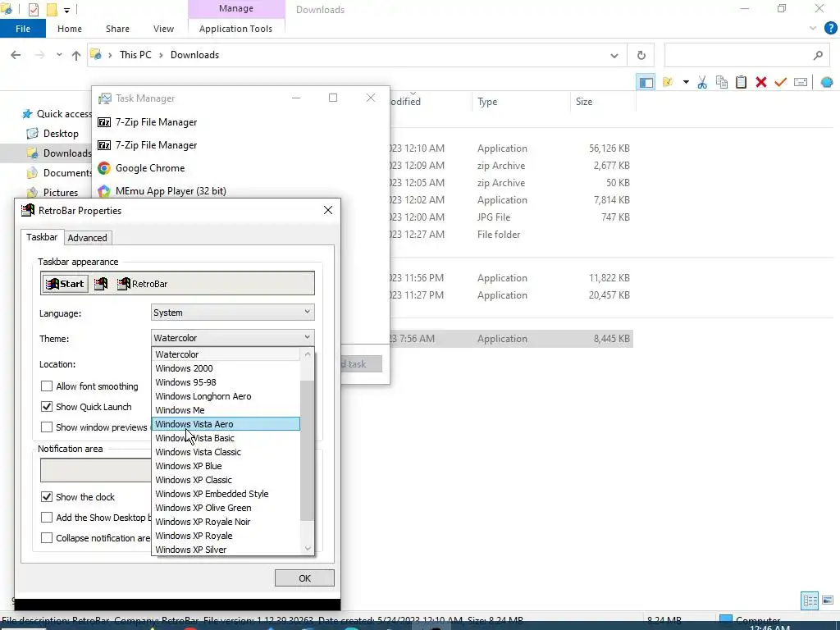Screen dimensions: 840x630
Task: Go up one folder level arrow
Action: point(76,55)
